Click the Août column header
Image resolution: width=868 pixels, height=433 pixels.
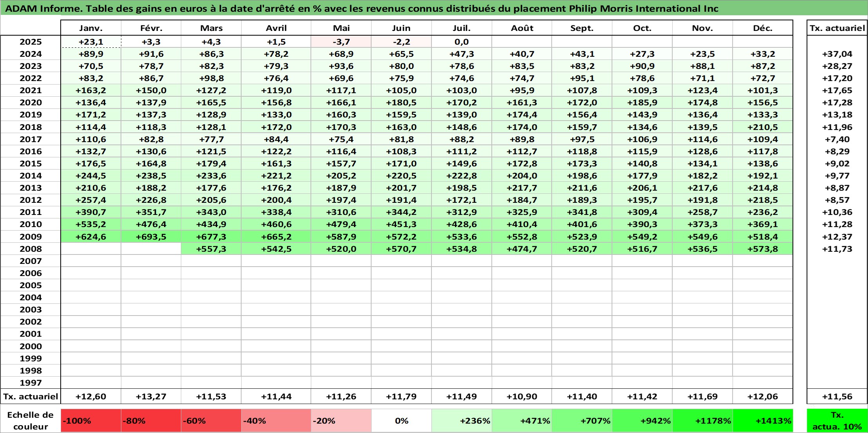(x=522, y=28)
